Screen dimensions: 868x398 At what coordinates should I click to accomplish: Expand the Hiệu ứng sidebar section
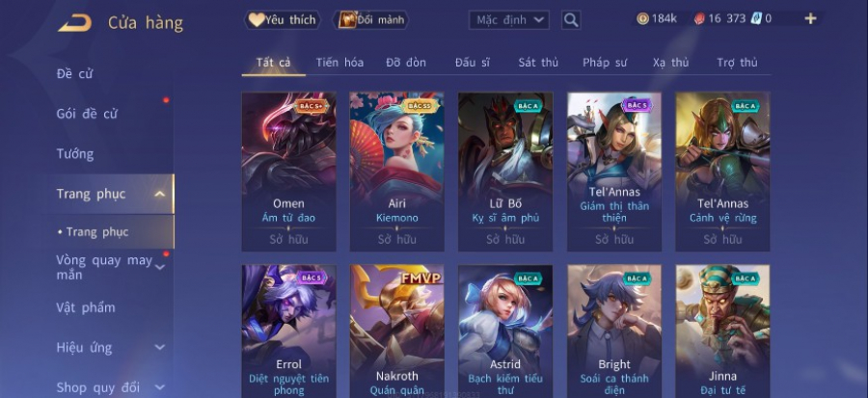pyautogui.click(x=159, y=348)
